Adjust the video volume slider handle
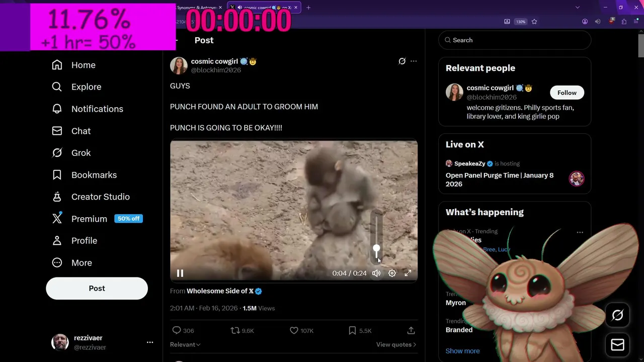Screen dimensions: 644x362 [x=376, y=248]
